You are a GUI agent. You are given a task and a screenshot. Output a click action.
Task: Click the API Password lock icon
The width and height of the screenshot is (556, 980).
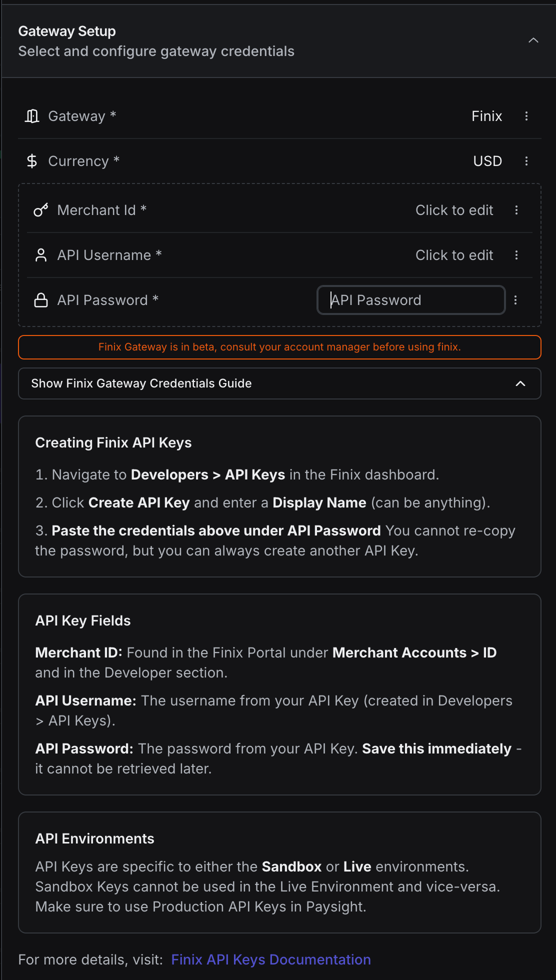(41, 300)
